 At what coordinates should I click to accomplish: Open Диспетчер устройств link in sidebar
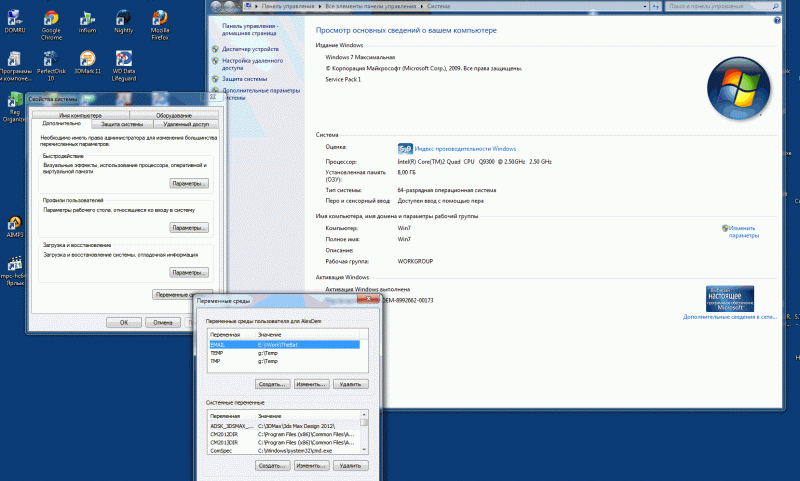pos(250,49)
